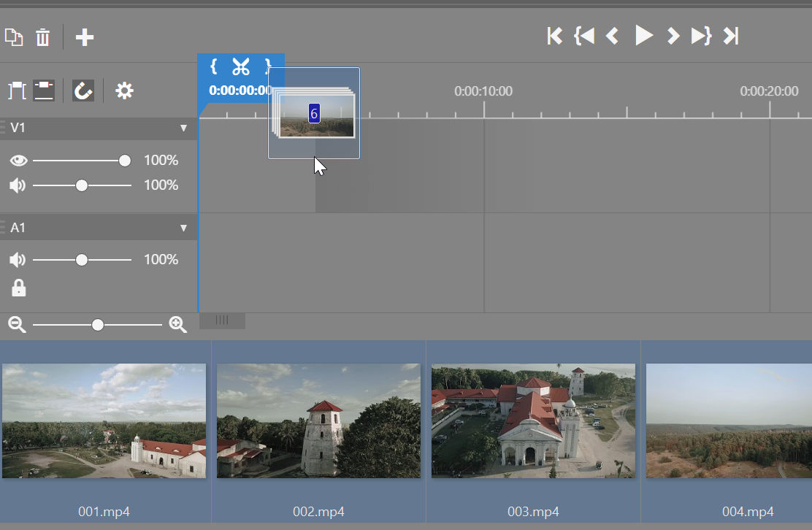Toggle insert edit mode icon
812x530 pixels.
(17, 91)
